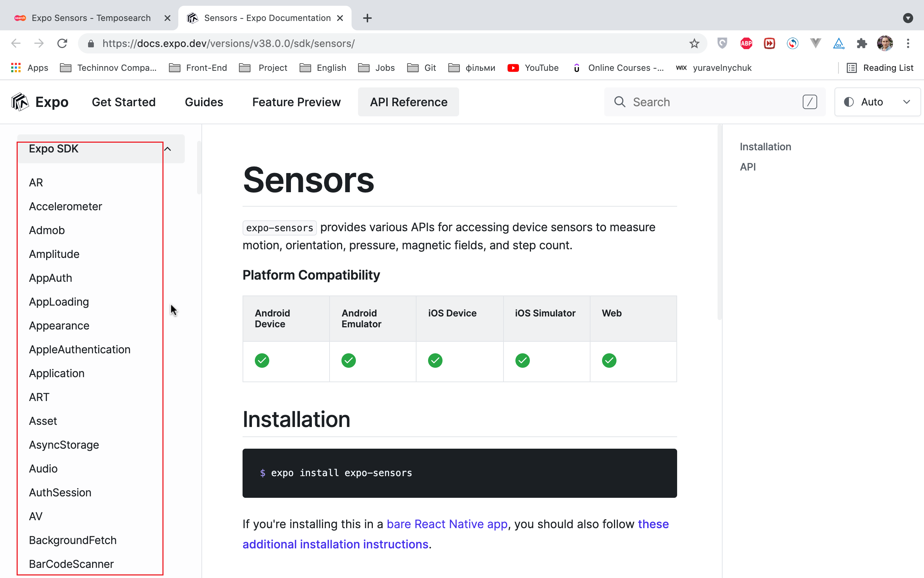
Task: Reload the Sensors page
Action: (62, 43)
